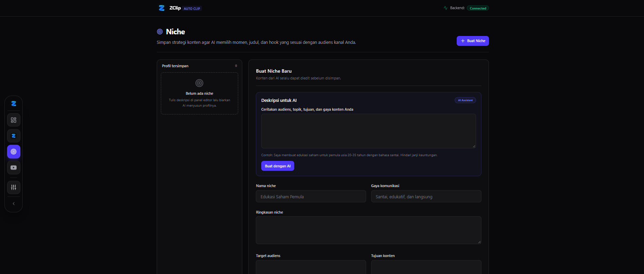644x274 pixels.
Task: Click the example hint text starting 'Contoh:'
Action: point(349,155)
